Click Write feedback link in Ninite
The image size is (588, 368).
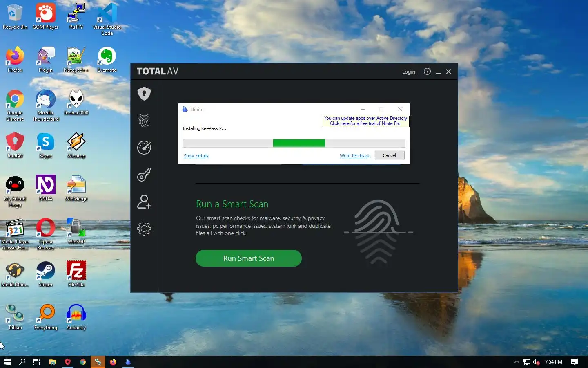click(x=355, y=156)
